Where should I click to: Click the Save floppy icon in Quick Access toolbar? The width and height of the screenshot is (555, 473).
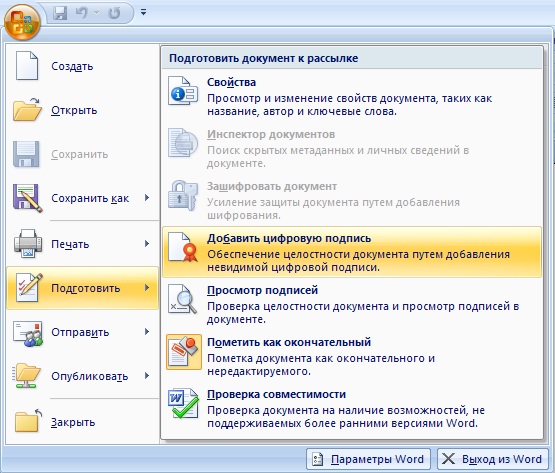pyautogui.click(x=60, y=13)
